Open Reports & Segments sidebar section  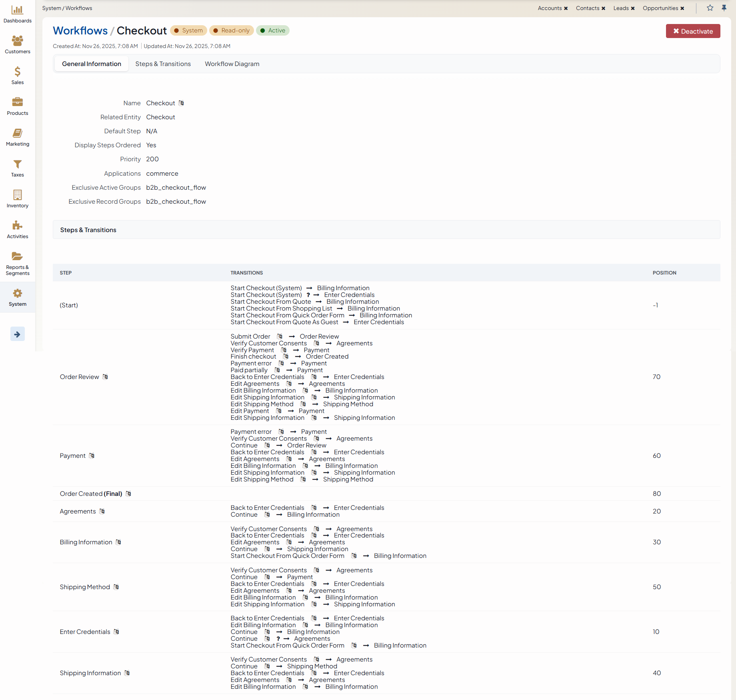[17, 264]
